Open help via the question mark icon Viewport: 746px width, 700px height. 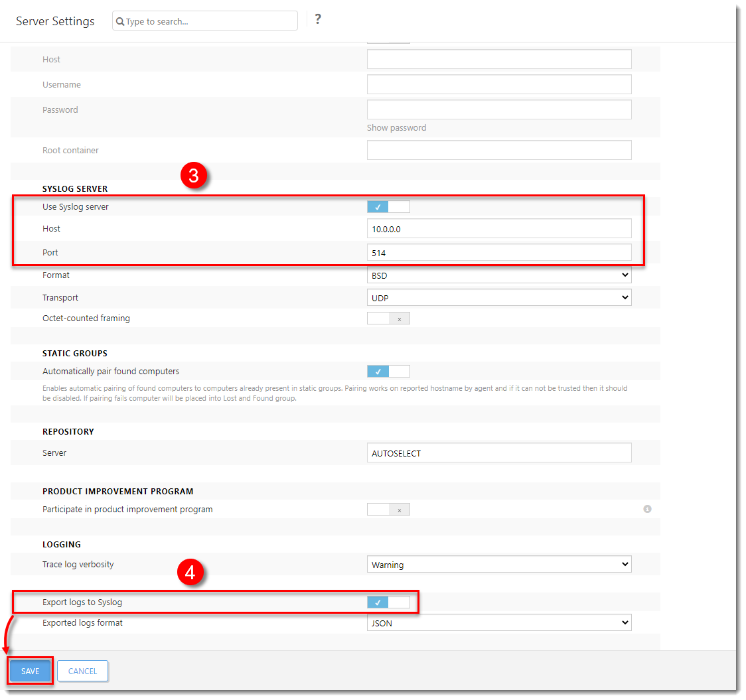click(318, 19)
